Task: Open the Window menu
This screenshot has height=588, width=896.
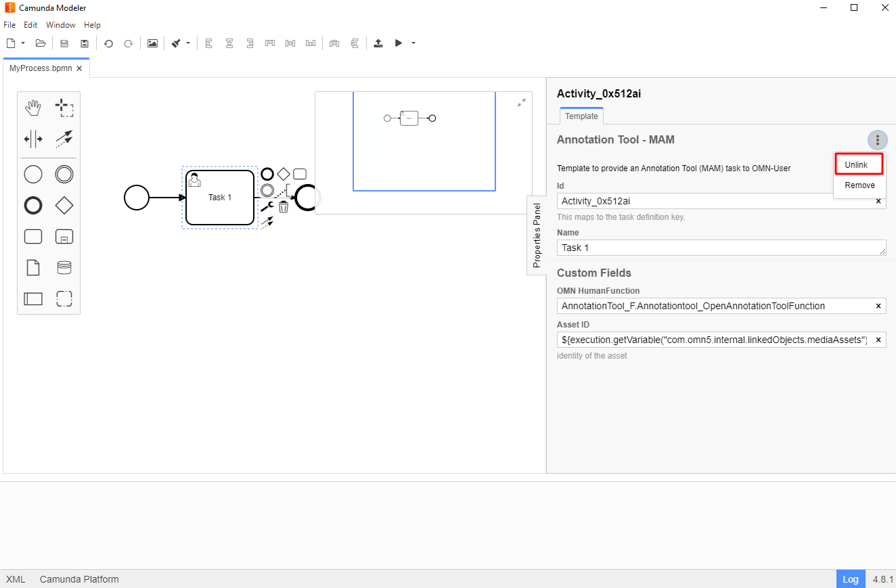Action: (x=61, y=25)
